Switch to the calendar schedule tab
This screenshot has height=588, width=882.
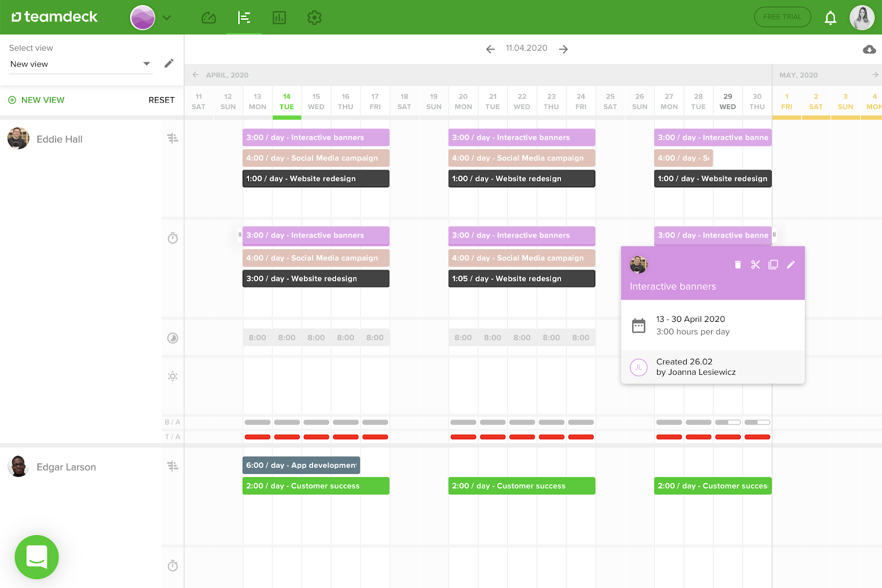coord(244,18)
